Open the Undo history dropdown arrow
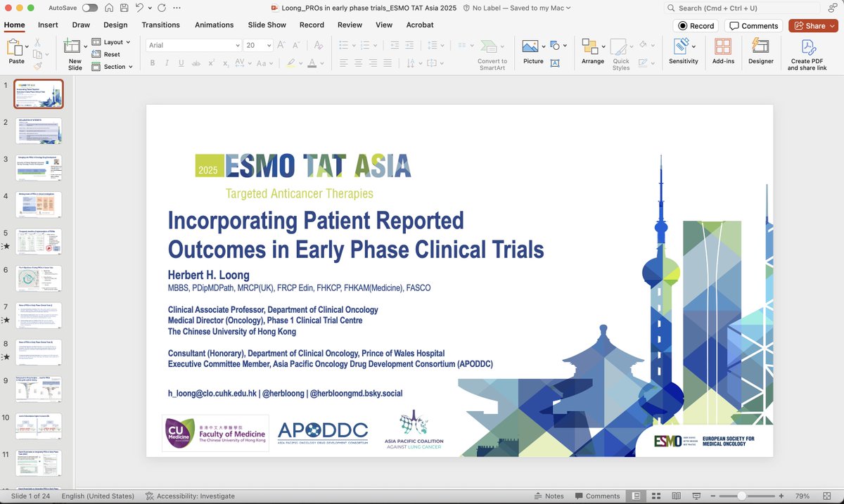 pyautogui.click(x=149, y=8)
